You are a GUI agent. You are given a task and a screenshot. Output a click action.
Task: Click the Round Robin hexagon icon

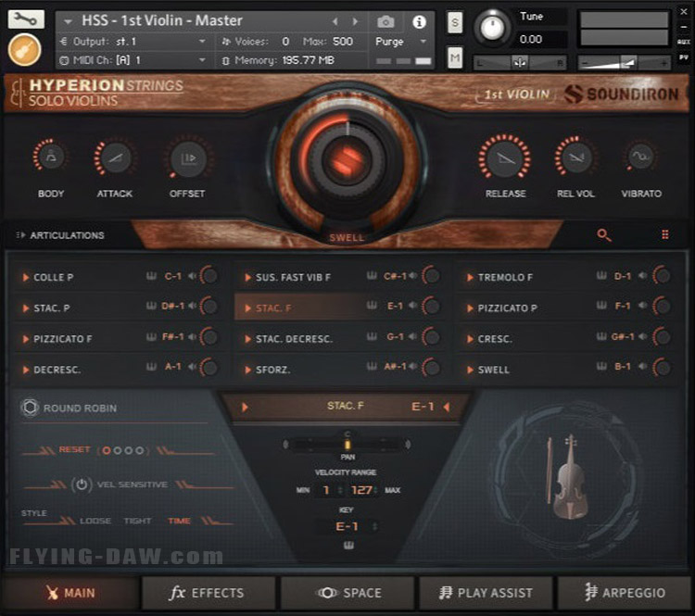click(31, 408)
